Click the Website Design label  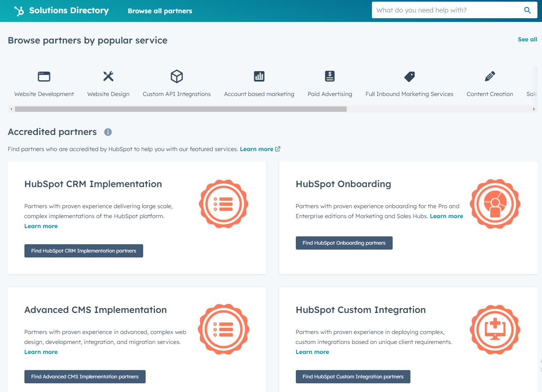pos(108,94)
